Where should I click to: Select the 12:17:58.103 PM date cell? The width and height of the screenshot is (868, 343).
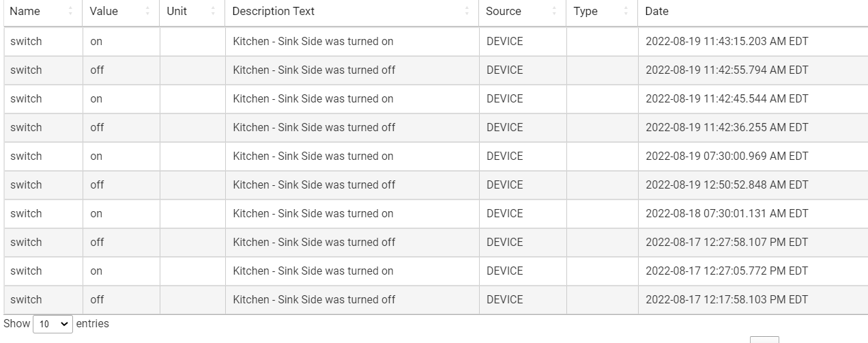coord(727,299)
